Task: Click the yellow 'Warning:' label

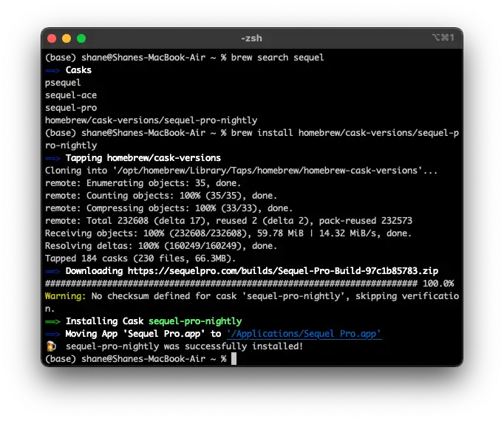Action: pos(66,296)
